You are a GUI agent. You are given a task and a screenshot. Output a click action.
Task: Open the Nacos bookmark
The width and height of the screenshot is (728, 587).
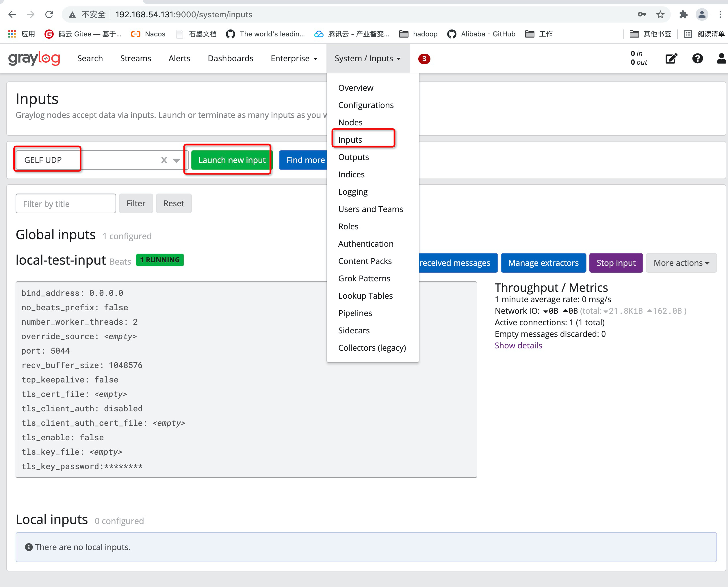[x=148, y=34]
